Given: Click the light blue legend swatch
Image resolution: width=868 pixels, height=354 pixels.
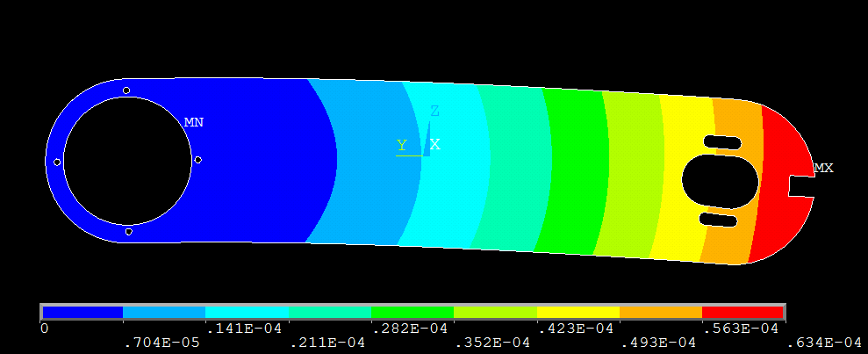Looking at the screenshot, I should [x=164, y=312].
